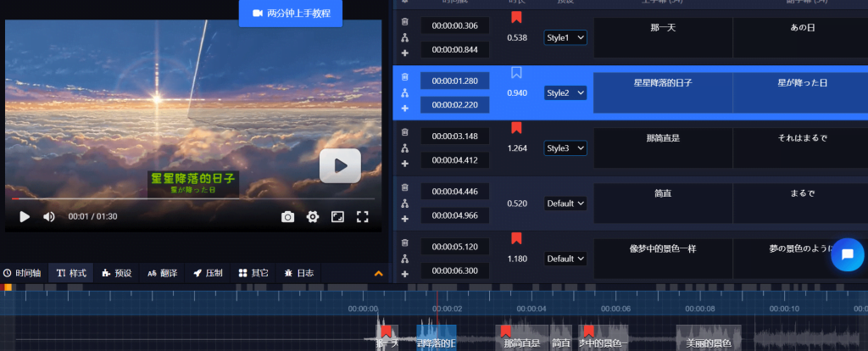Screen dimensions: 868x351
Task: Click the merge icon of the 00:00:04.446 row
Action: coord(404,203)
